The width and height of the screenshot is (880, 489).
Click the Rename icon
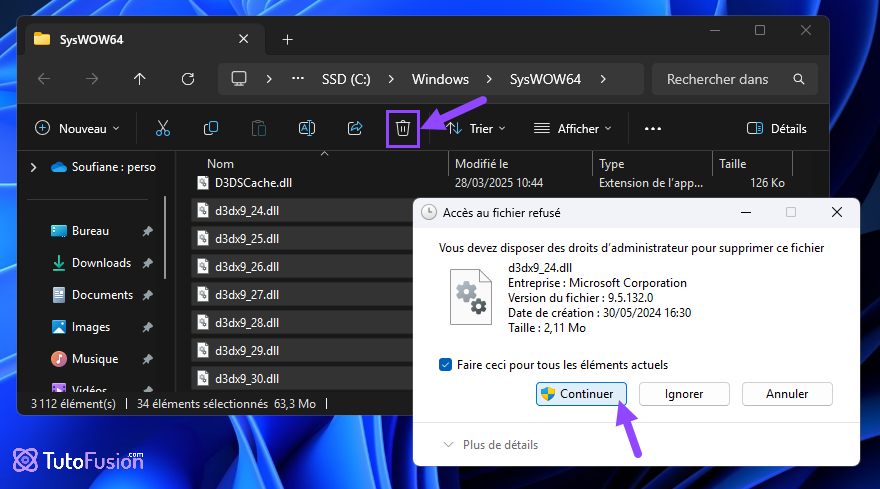point(307,129)
